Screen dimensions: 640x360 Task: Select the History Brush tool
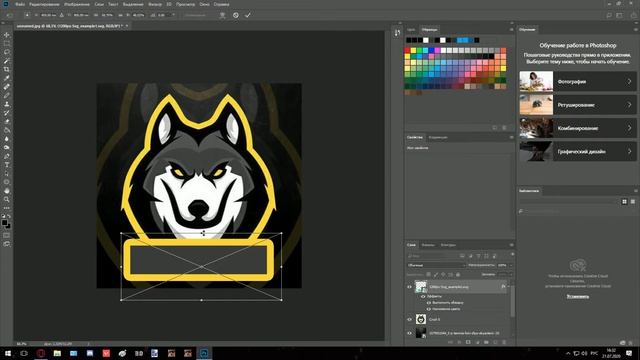pos(7,113)
